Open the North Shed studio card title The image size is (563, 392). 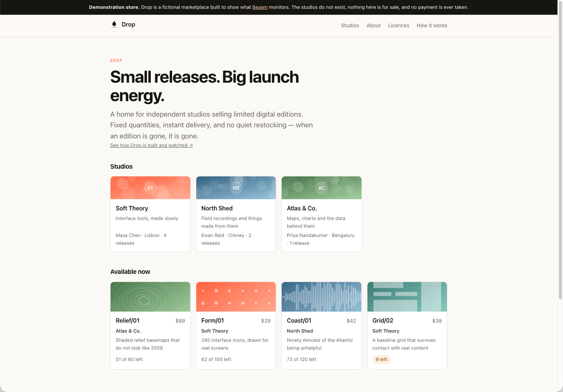point(217,208)
